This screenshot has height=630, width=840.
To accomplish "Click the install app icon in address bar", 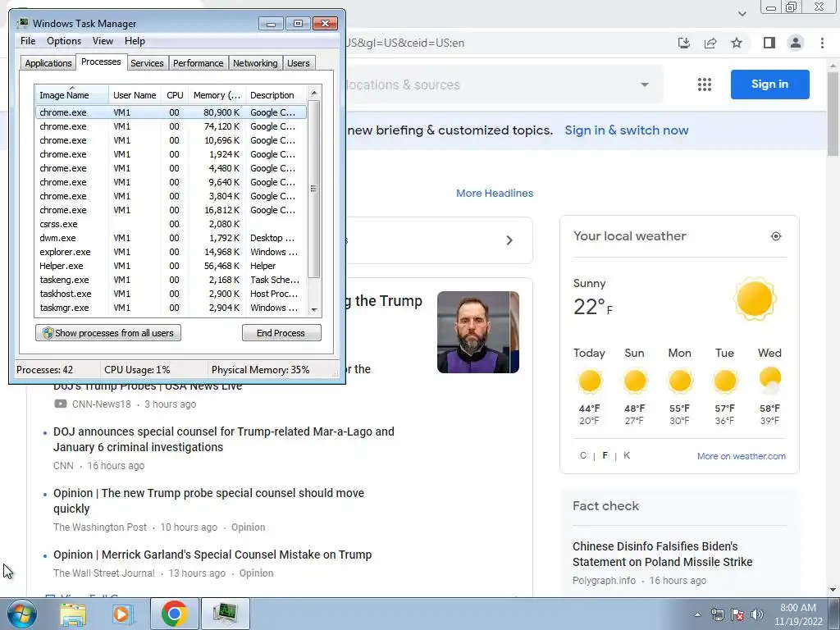I will (684, 43).
